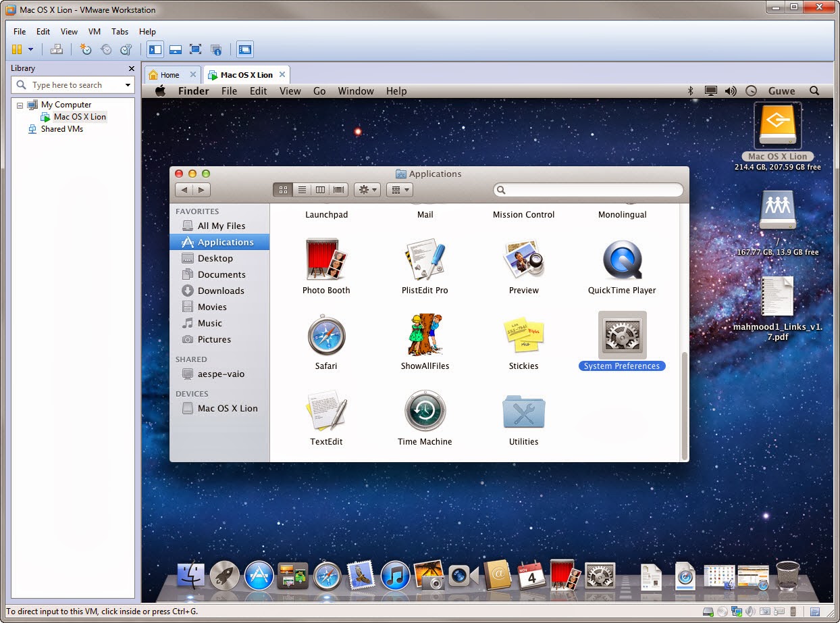This screenshot has width=840, height=623.
Task: Launch Photo Booth application
Action: tap(326, 260)
